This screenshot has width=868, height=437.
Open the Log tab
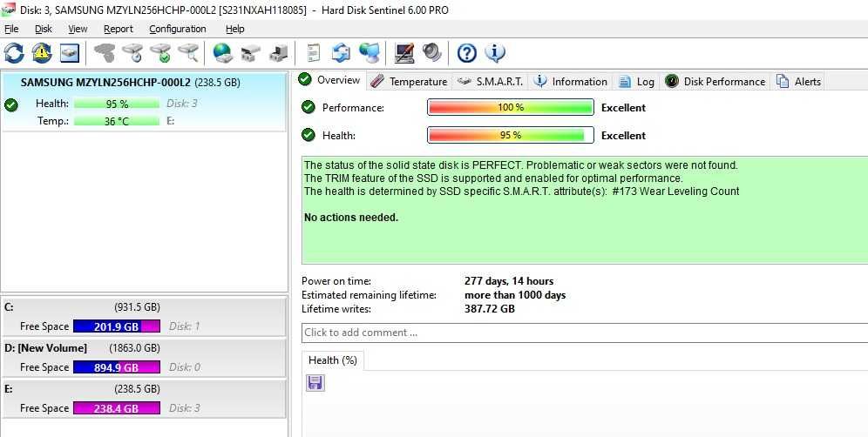(x=636, y=81)
